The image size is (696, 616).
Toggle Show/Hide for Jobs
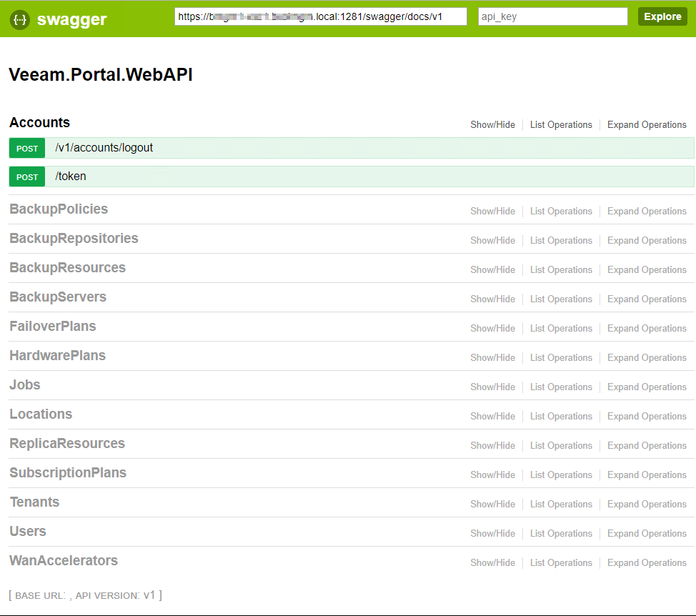(x=493, y=387)
